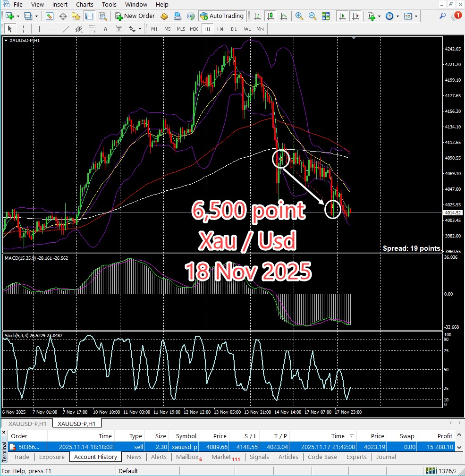This screenshot has height=476, width=465.
Task: Draw a vertical line tool
Action: 39,29
